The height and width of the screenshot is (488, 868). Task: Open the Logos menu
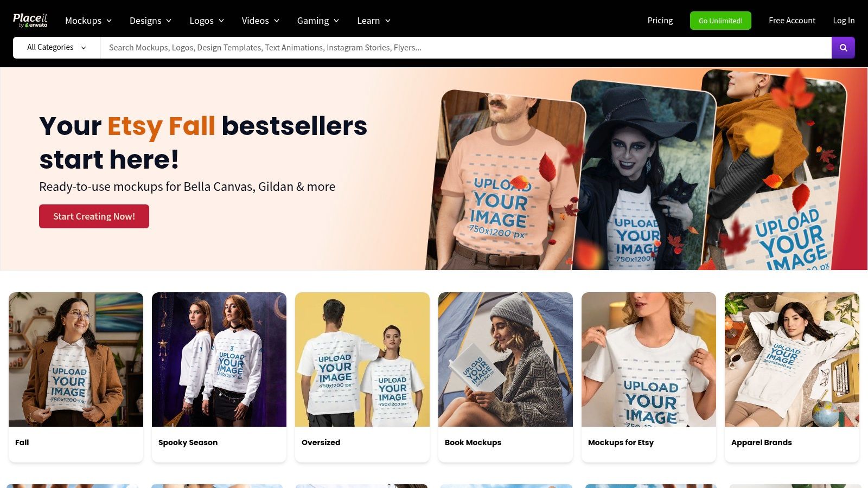click(207, 21)
